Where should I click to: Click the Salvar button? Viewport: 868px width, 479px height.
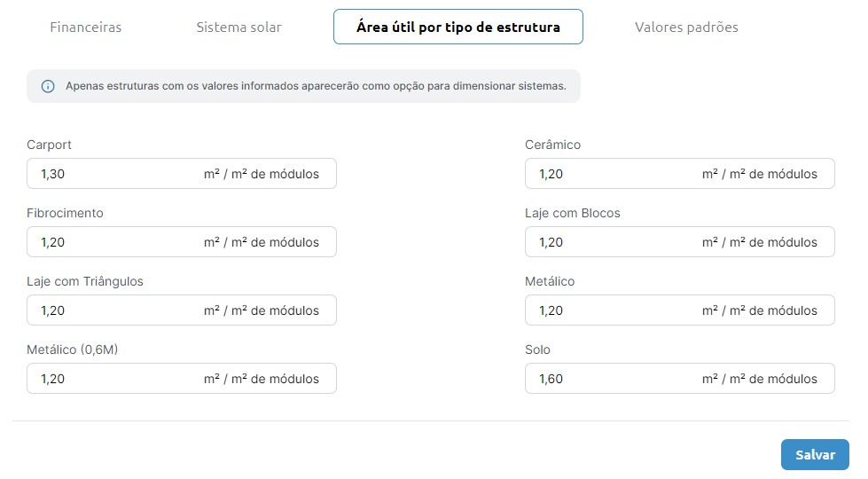click(x=815, y=455)
